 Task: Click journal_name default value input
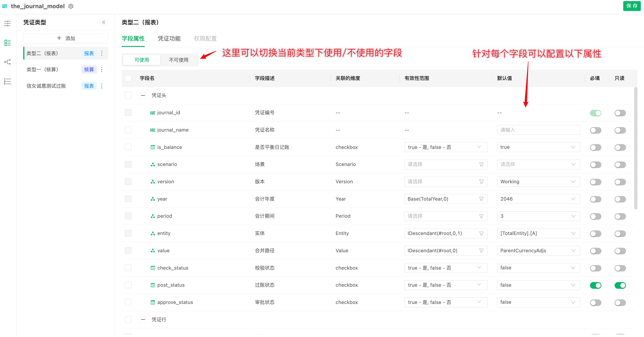click(538, 130)
